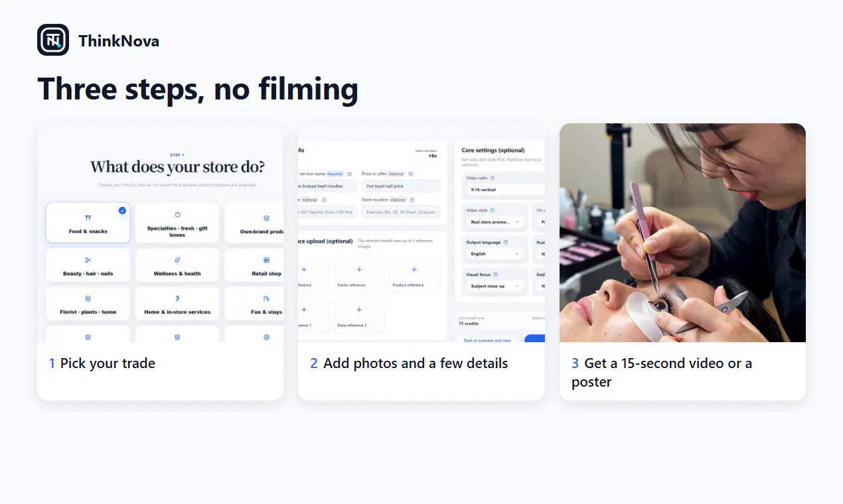Click the What does your store do? heading
This screenshot has height=504, width=843.
[x=177, y=166]
